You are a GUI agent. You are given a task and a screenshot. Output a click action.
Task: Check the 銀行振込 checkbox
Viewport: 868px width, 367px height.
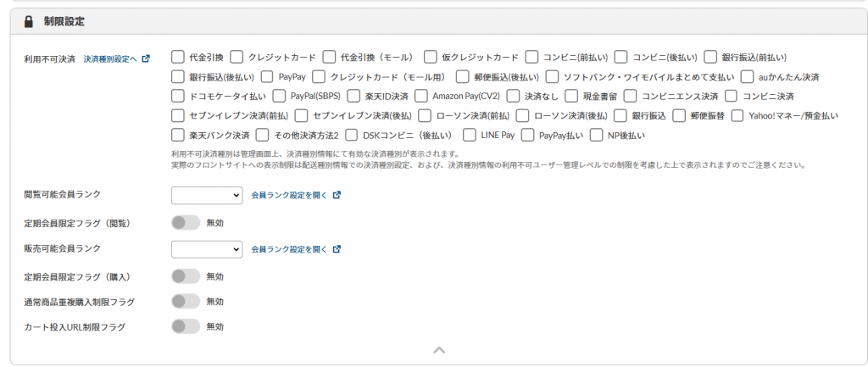[x=620, y=115]
